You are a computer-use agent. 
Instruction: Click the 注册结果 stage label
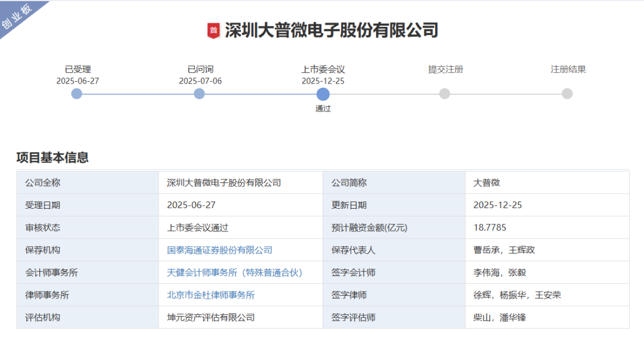tap(568, 69)
